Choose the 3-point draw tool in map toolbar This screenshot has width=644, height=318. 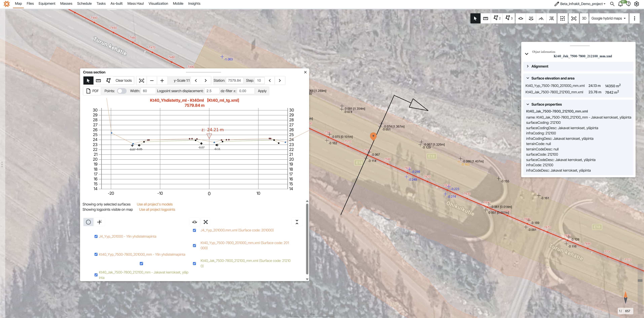(509, 18)
